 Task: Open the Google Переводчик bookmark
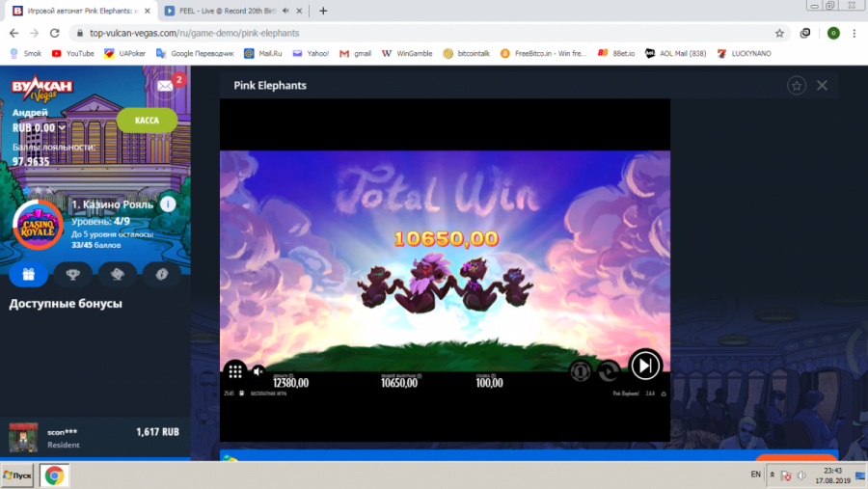(x=195, y=54)
